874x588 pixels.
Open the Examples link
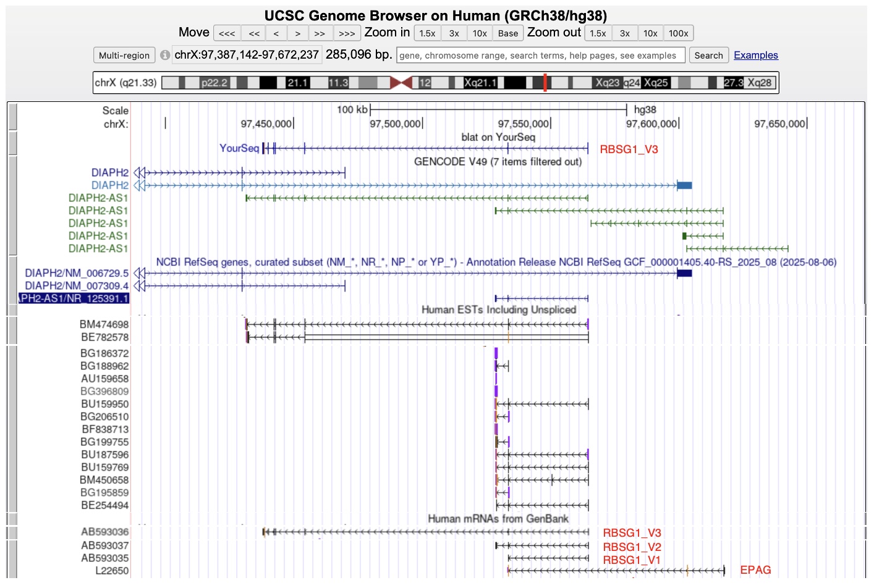(756, 55)
